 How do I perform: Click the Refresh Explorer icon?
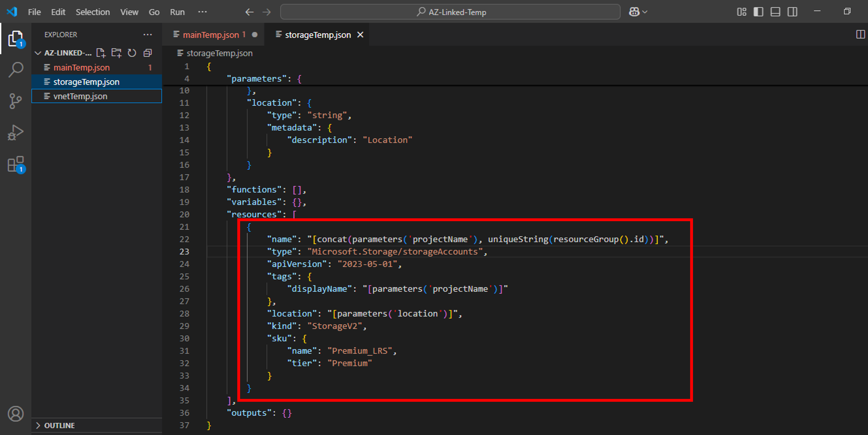(x=132, y=53)
